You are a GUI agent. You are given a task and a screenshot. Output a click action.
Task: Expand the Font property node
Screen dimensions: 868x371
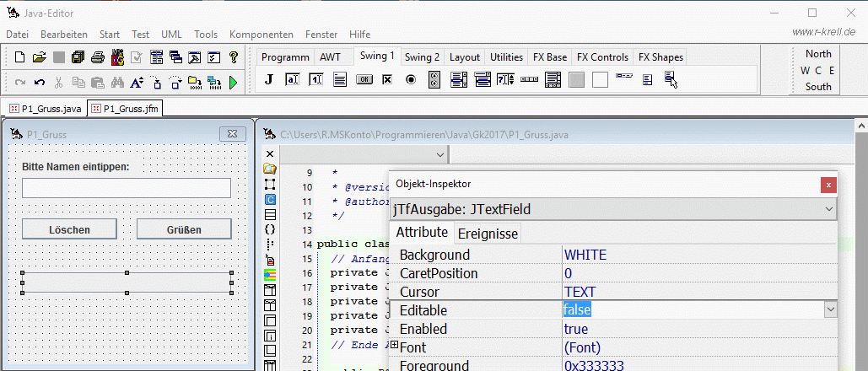394,346
